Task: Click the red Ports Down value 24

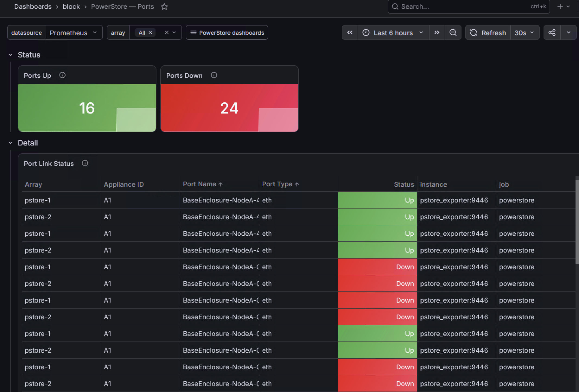Action: pyautogui.click(x=229, y=108)
